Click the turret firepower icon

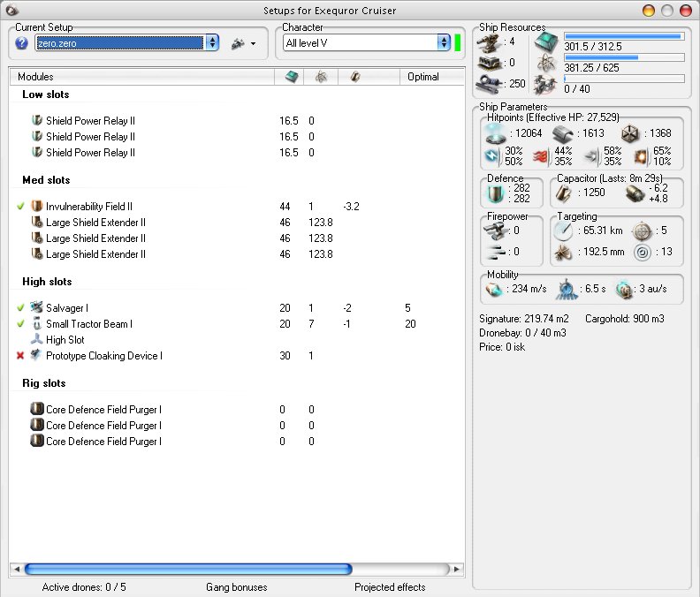pyautogui.click(x=496, y=230)
